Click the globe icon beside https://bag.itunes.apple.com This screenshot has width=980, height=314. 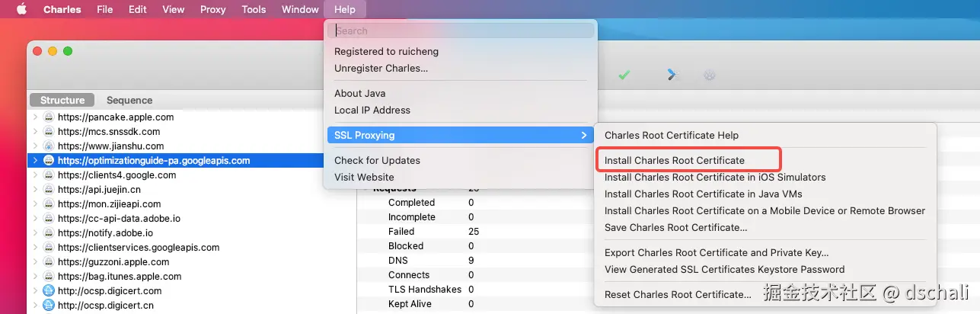click(x=49, y=277)
